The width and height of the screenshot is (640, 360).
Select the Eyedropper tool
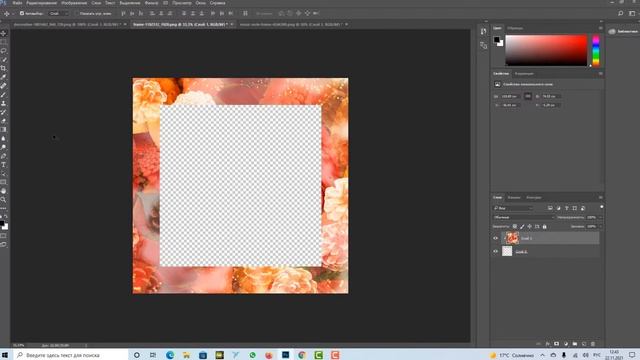[4, 77]
